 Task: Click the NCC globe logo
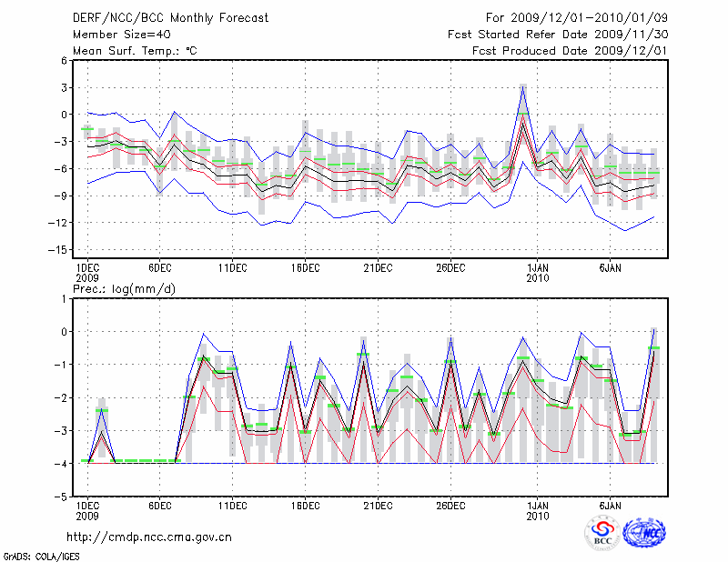644,533
